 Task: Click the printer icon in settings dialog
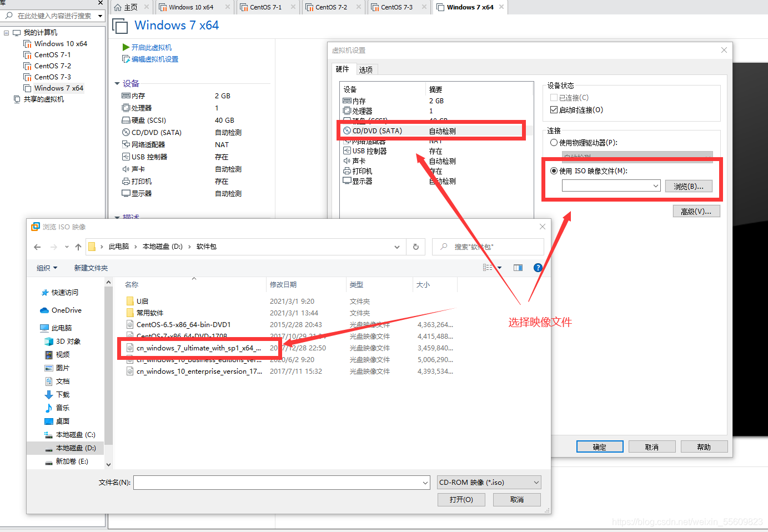(x=347, y=171)
